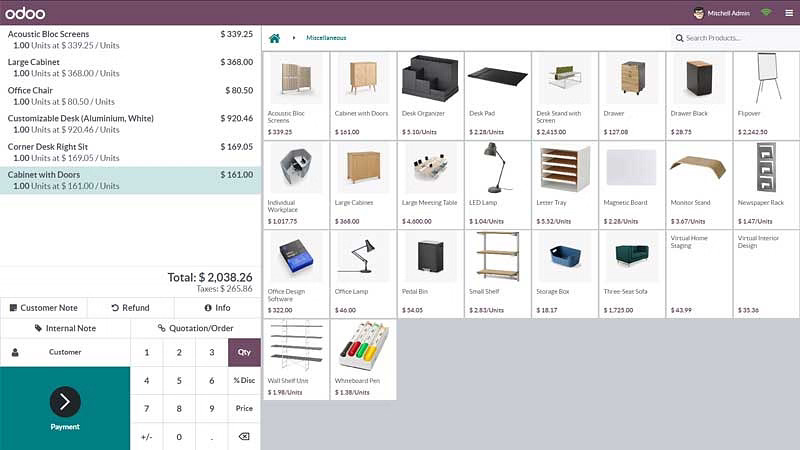
Task: Click the home breadcrumb icon
Action: (x=274, y=38)
